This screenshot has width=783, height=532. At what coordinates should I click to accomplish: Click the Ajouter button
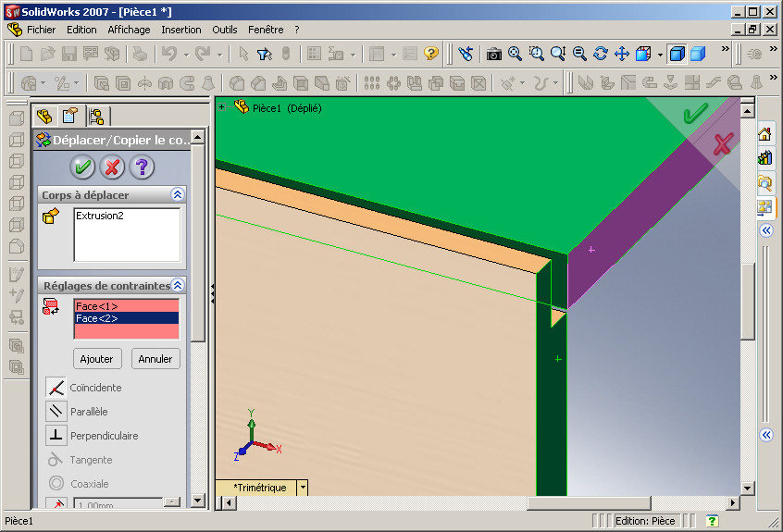tap(97, 359)
